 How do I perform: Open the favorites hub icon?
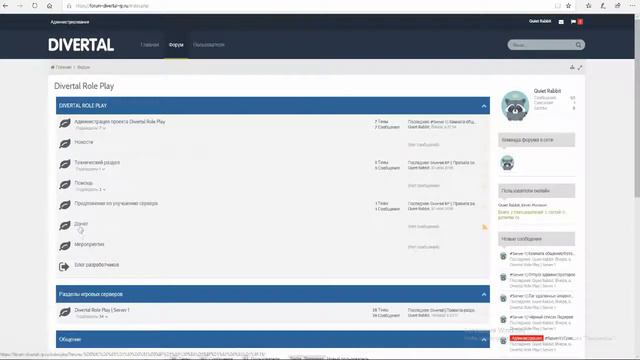[589, 6]
